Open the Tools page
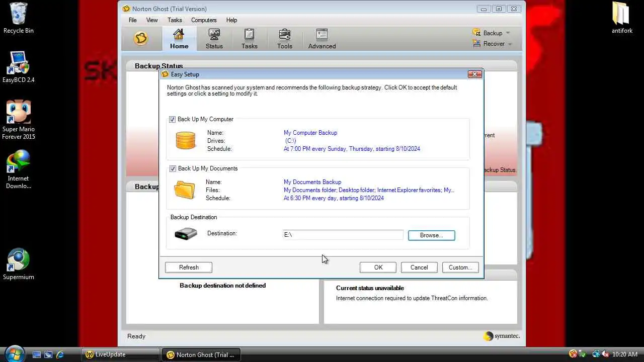The height and width of the screenshot is (362, 644). (x=284, y=39)
